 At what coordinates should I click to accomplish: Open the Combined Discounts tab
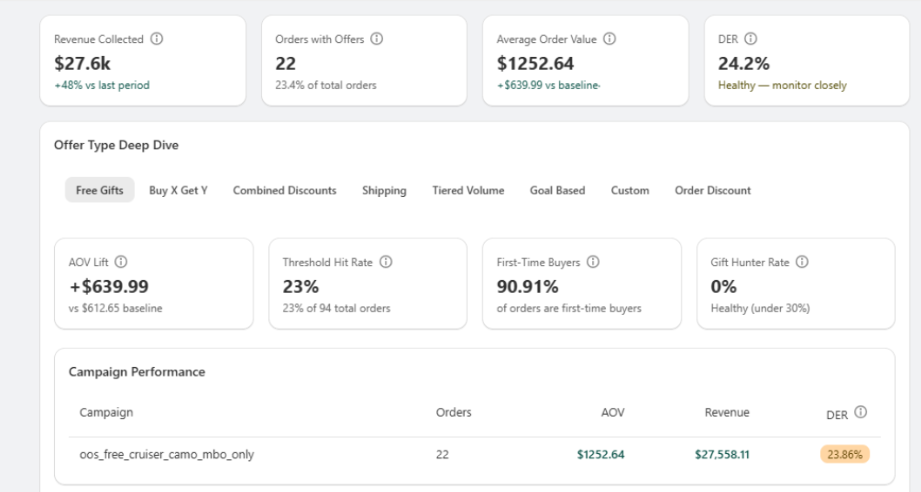284,190
